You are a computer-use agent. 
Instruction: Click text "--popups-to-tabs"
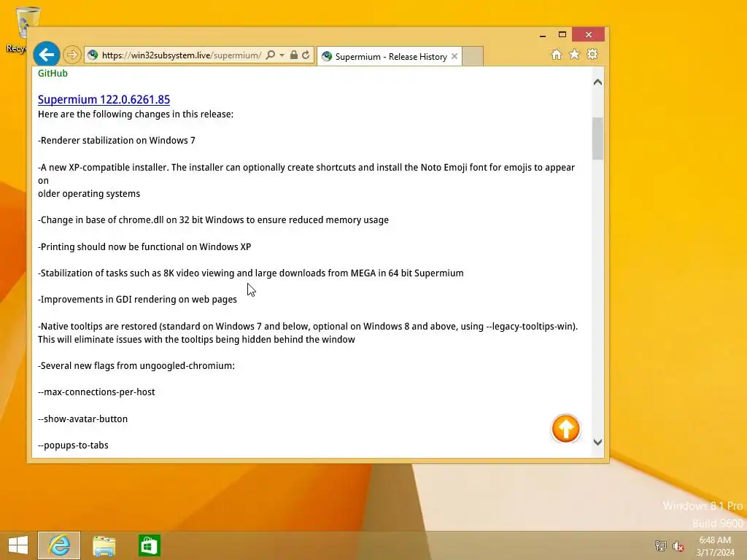tap(73, 446)
